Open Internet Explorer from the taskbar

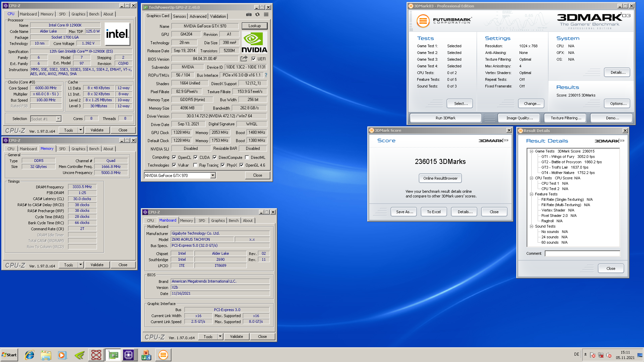point(30,355)
